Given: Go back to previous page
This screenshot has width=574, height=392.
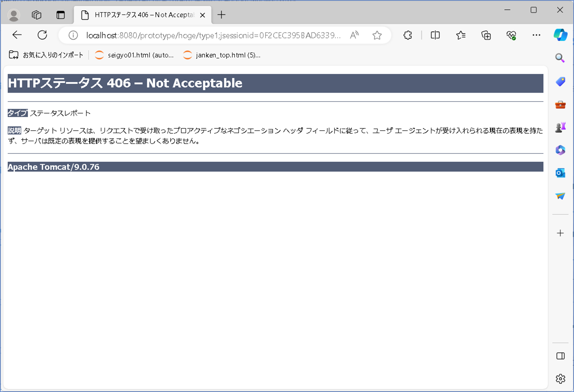Looking at the screenshot, I should coord(17,35).
